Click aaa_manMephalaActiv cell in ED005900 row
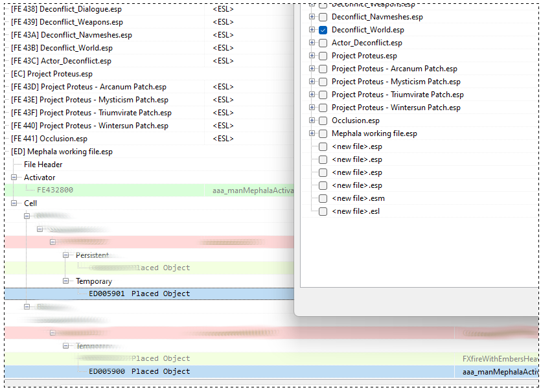541x392 pixels. (x=500, y=372)
